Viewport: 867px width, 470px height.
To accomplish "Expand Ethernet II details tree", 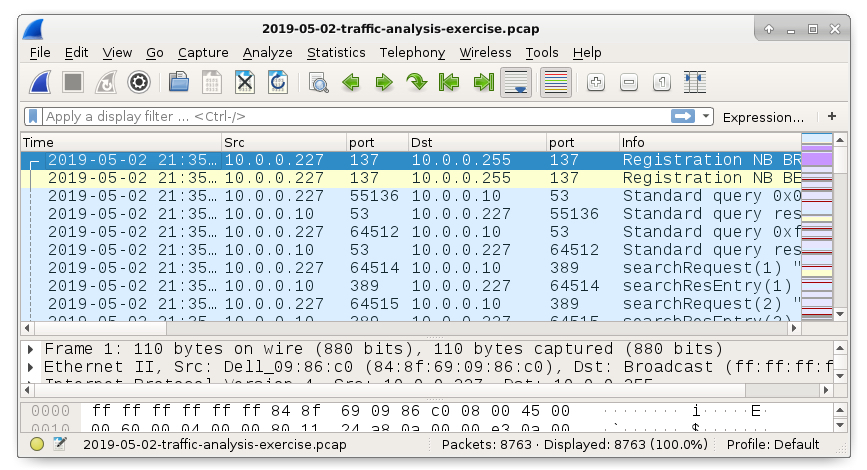I will 30,367.
